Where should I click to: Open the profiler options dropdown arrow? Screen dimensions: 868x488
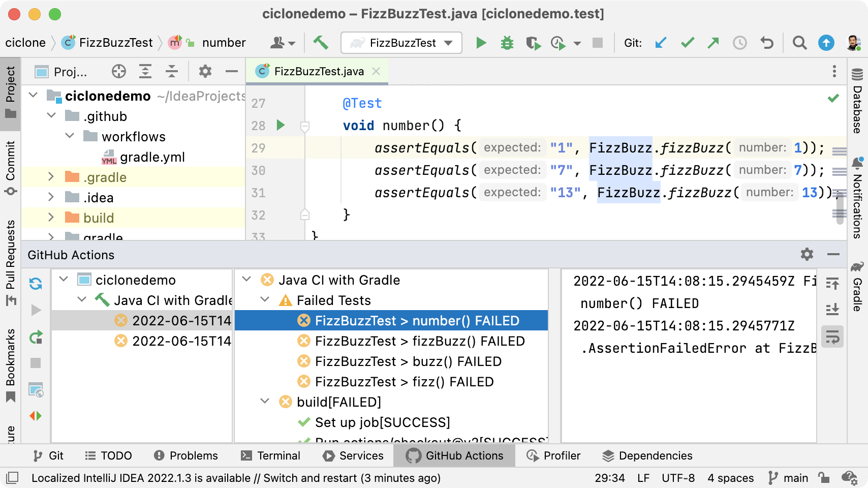point(577,43)
